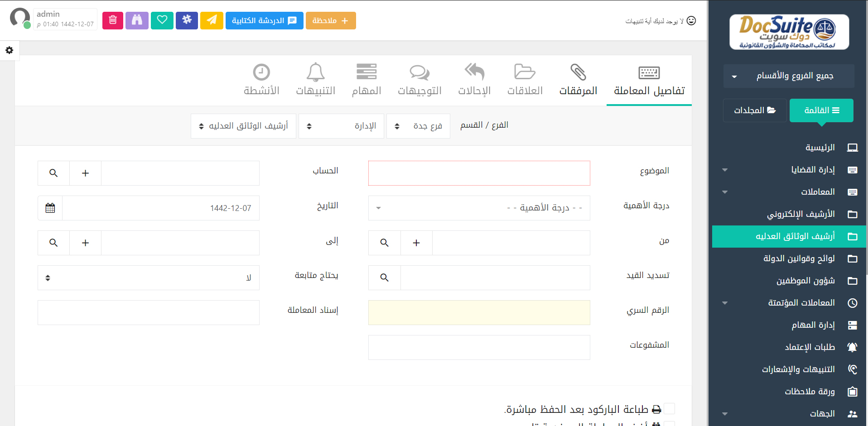Open the calendar date picker icon
868x426 pixels.
(50, 208)
